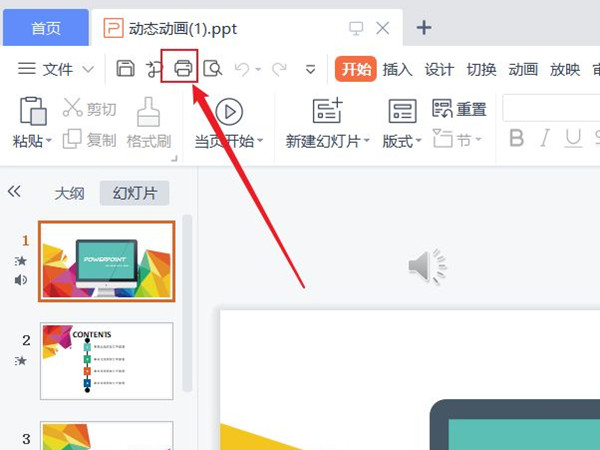Image resolution: width=600 pixels, height=450 pixels.
Task: Open the 新建幻灯片 dropdown arrow
Action: pos(367,141)
